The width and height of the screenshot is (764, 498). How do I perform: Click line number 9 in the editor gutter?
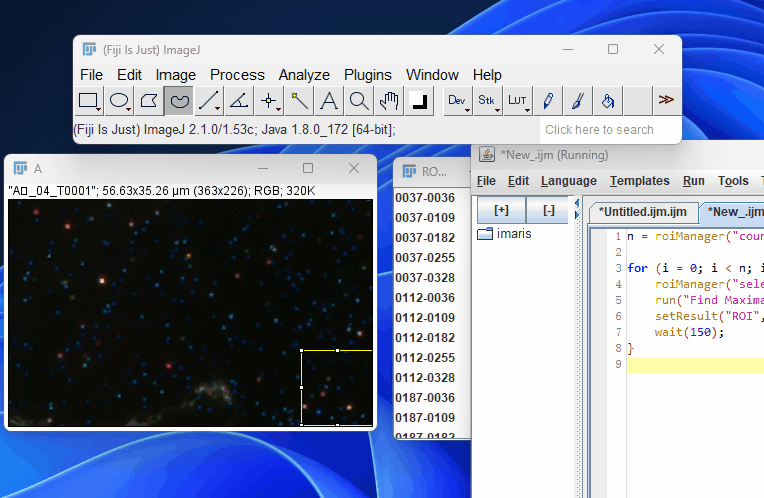coord(618,364)
